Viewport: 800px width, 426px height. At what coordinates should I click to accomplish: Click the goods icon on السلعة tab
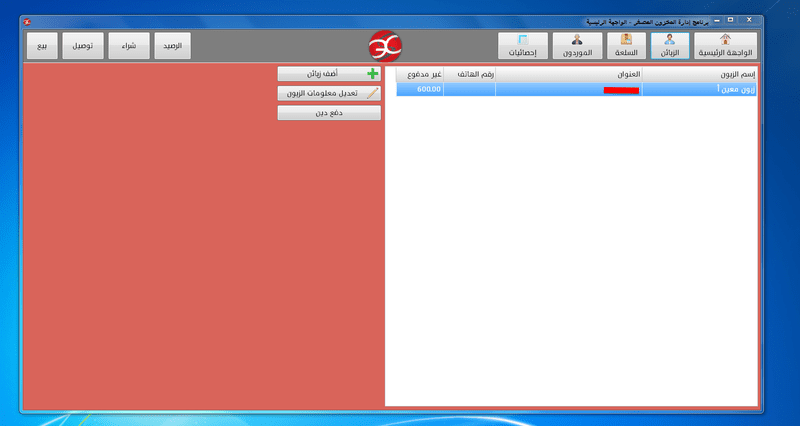coord(626,40)
